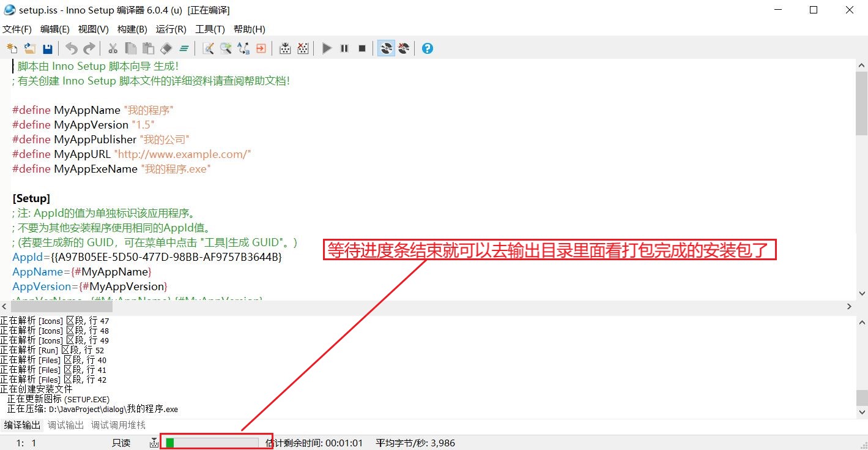Click the horizontal scrollbar left arrow

tap(6, 306)
